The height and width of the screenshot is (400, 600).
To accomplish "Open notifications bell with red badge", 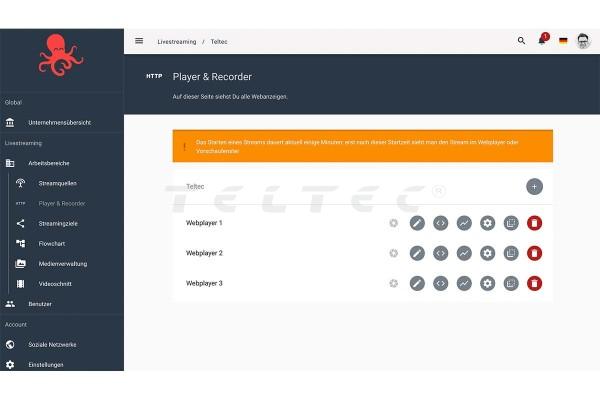I will 542,41.
